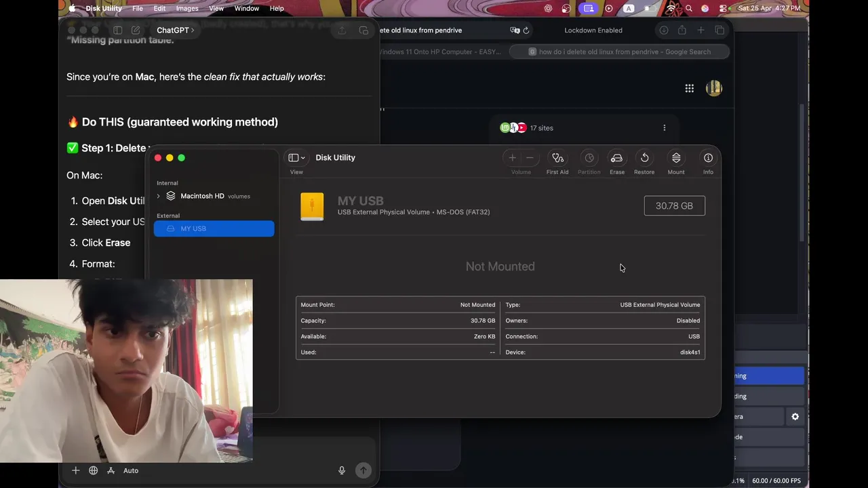Open a new browser tab with plus

(701, 30)
